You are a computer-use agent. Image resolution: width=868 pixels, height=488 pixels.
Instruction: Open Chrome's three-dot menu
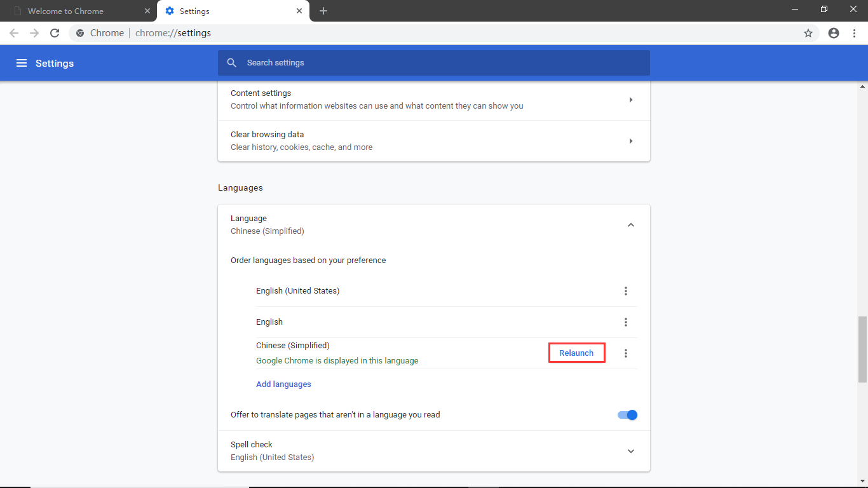[854, 33]
